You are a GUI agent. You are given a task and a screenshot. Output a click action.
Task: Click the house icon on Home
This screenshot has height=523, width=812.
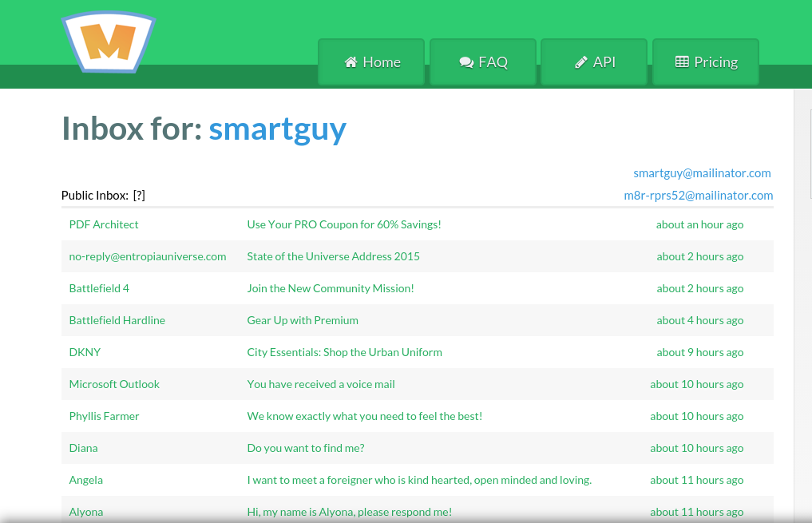tap(351, 62)
